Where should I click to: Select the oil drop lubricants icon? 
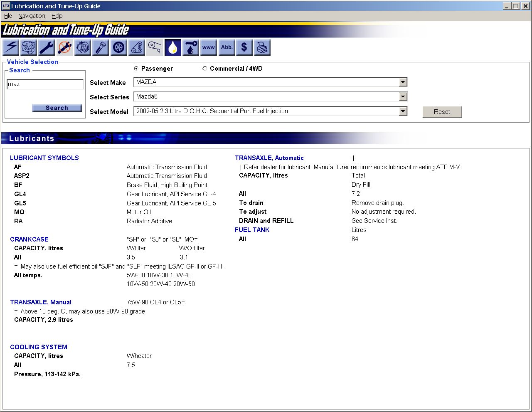pyautogui.click(x=172, y=47)
